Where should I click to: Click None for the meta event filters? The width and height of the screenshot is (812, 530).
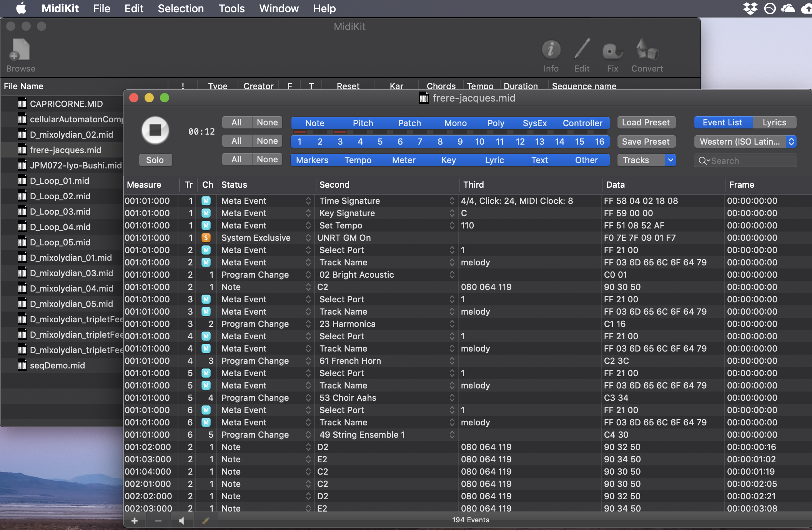pyautogui.click(x=267, y=159)
